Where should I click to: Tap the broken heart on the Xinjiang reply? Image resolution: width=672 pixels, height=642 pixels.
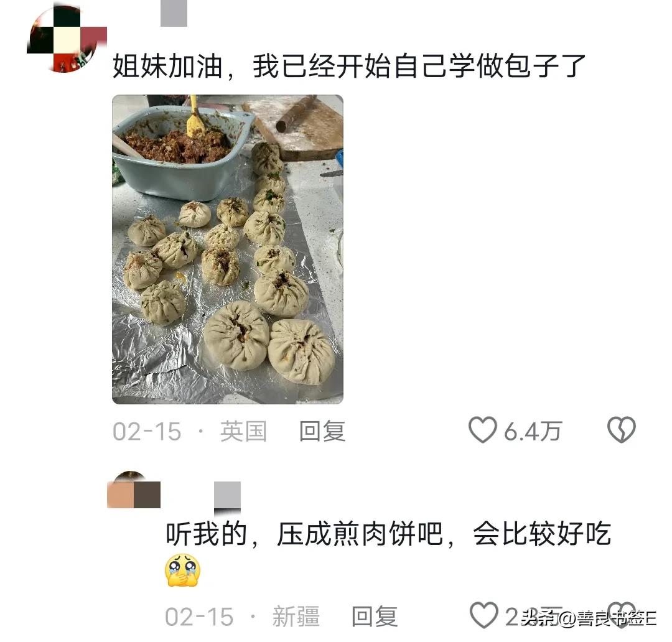point(622,615)
